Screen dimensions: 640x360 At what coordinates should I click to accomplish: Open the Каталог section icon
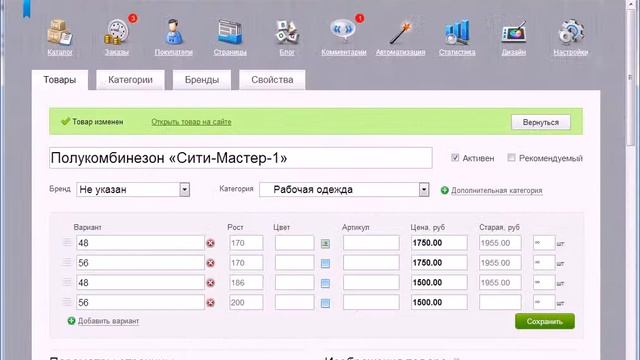pyautogui.click(x=60, y=32)
